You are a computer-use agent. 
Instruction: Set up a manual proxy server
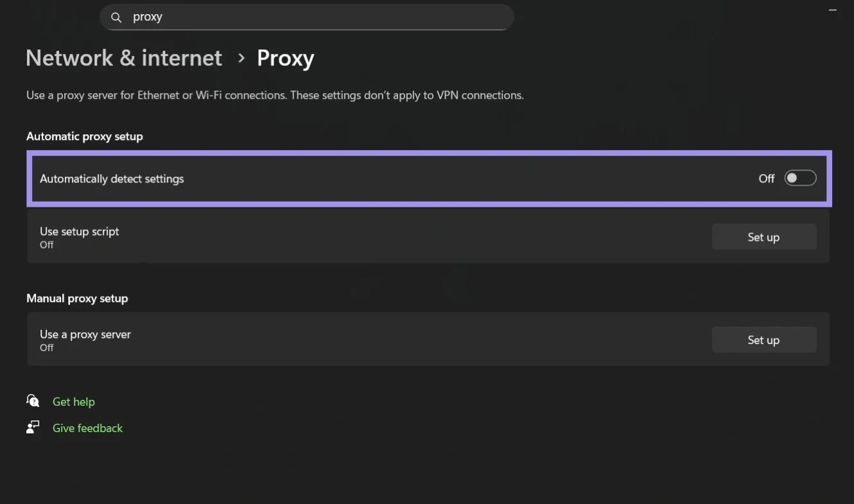pyautogui.click(x=763, y=340)
